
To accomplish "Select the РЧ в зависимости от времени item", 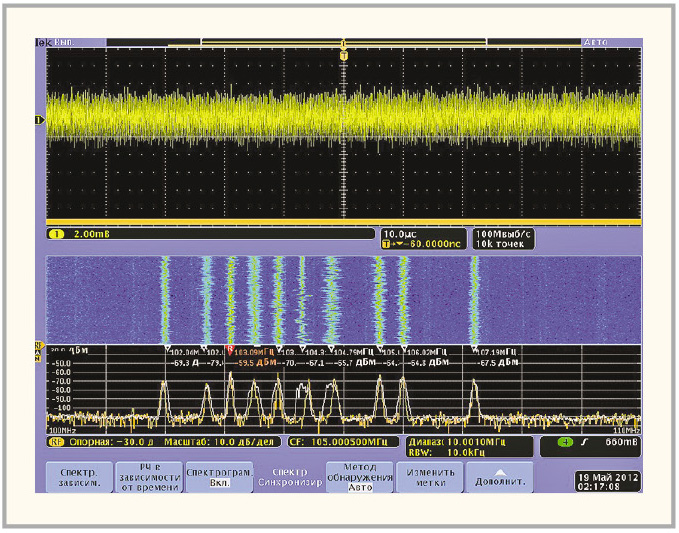I will 148,477.
